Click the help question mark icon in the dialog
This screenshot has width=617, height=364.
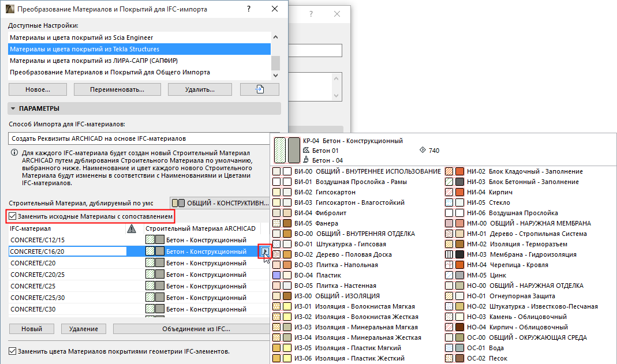point(248,9)
